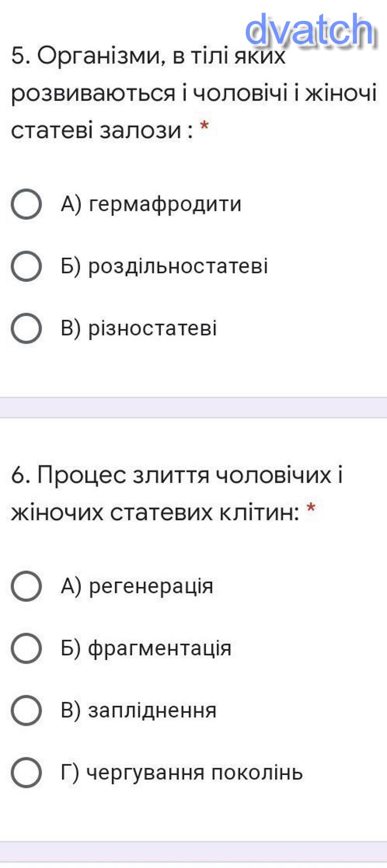Mark the radio circle beside Г) чергування поколінь
387x868 pixels.
[26, 773]
